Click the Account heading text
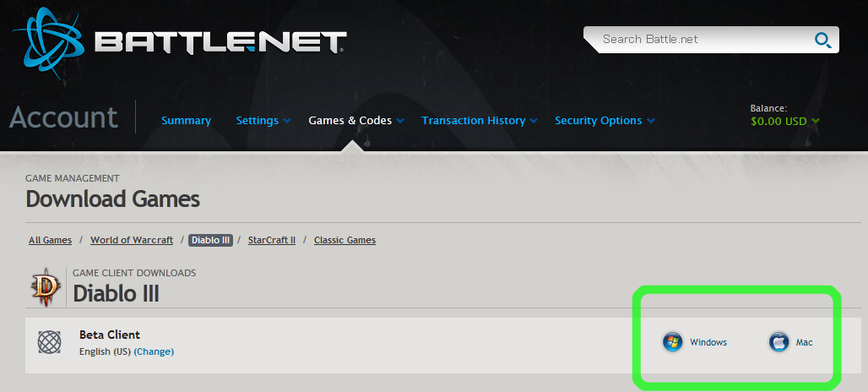This screenshot has height=392, width=868. (63, 117)
